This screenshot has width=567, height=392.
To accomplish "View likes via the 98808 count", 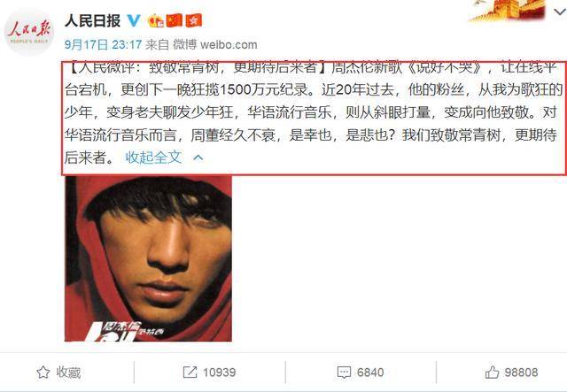I will (x=522, y=373).
